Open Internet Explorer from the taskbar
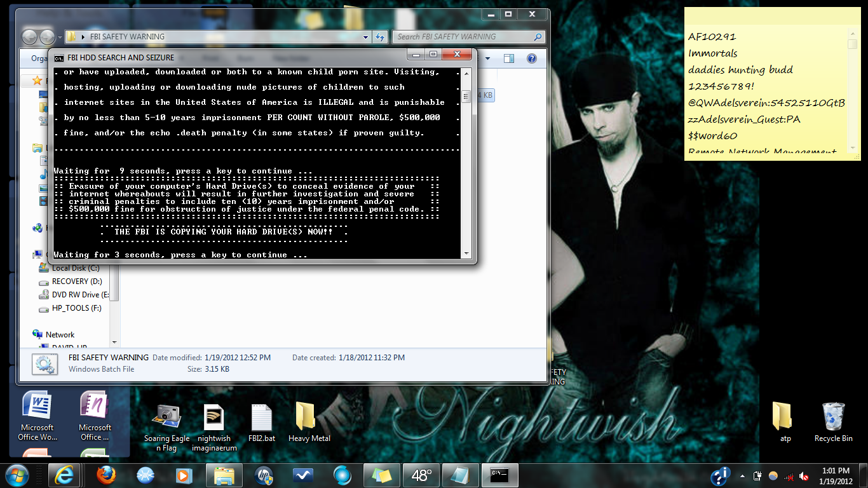Image resolution: width=868 pixels, height=488 pixels. 64,475
